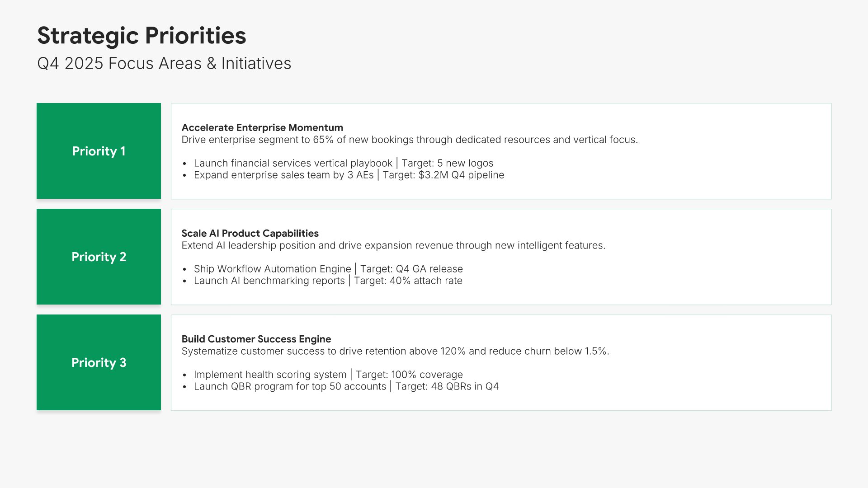Select the 'Scale AI Product Capabilities' heading

pyautogui.click(x=250, y=234)
